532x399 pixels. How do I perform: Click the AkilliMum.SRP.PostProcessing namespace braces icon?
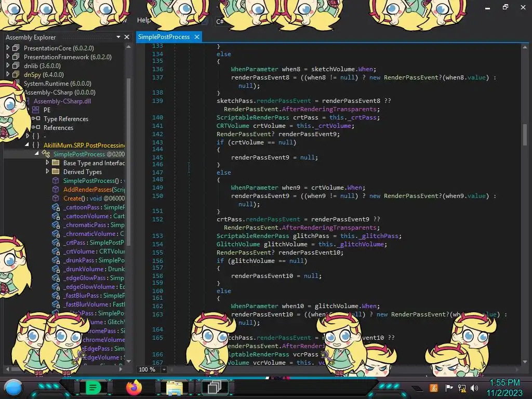pos(36,145)
